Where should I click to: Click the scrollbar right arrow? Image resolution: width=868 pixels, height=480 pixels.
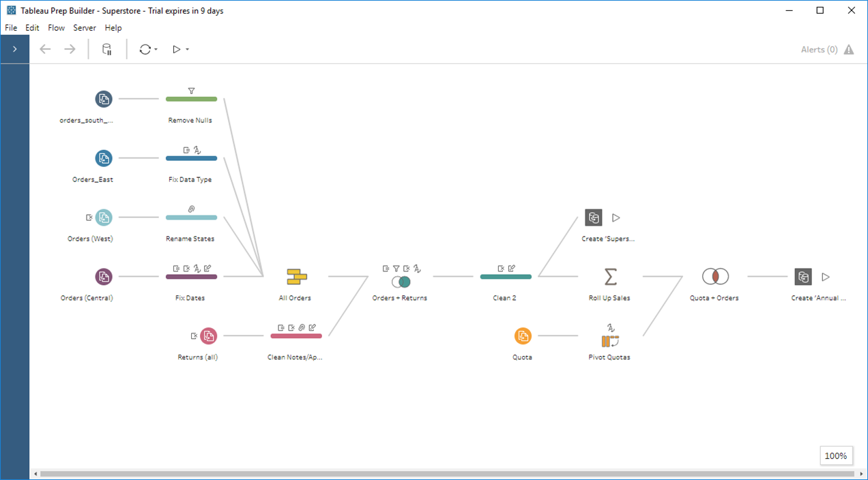tap(861, 474)
